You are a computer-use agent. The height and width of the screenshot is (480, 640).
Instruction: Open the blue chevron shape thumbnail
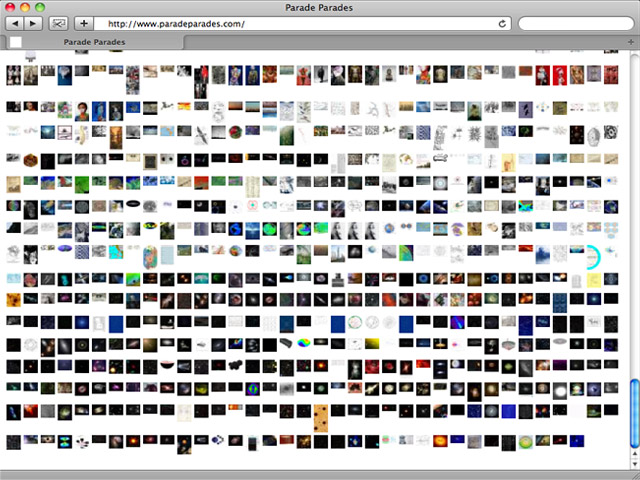click(218, 440)
